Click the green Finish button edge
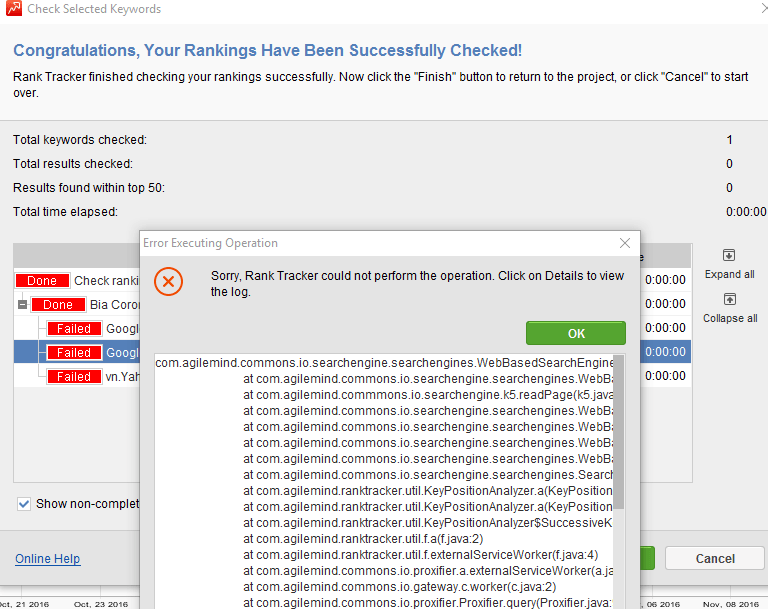Viewport: 768px width, 609px height. [648, 559]
